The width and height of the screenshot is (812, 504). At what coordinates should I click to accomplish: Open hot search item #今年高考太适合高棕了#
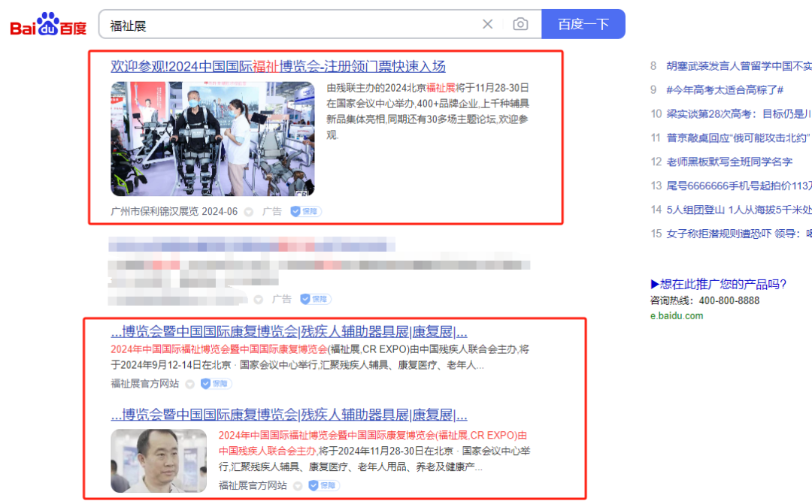tap(725, 89)
